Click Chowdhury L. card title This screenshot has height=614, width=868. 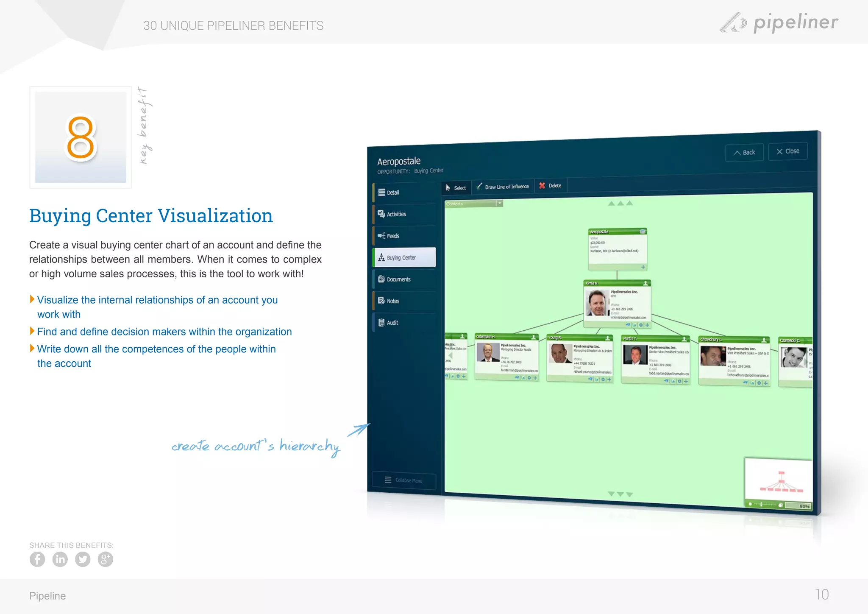(711, 339)
